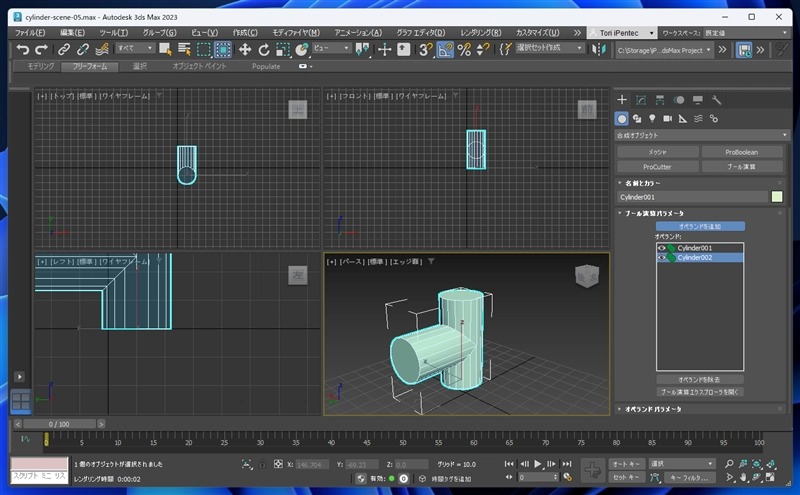Open the selection filter 'すべて' dropdown

(135, 48)
